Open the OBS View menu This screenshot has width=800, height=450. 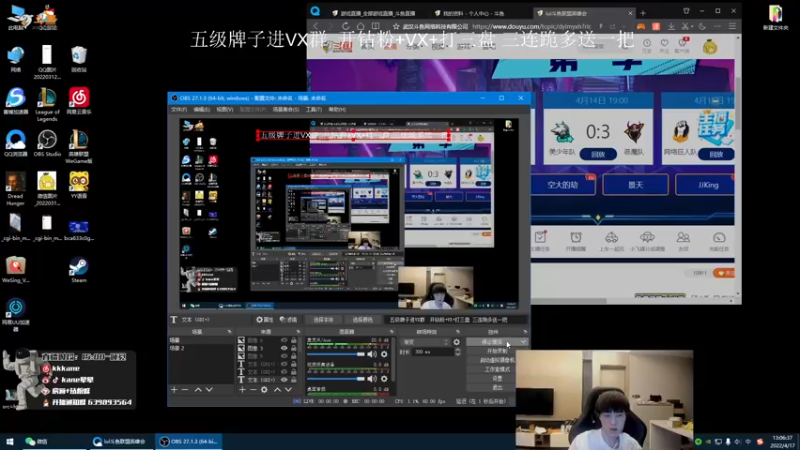[224, 110]
